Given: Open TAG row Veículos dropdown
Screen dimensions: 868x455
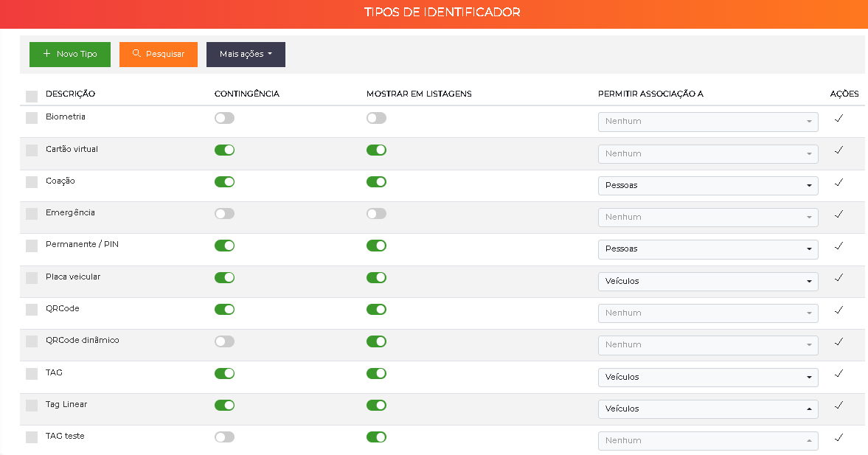Looking at the screenshot, I should [708, 377].
